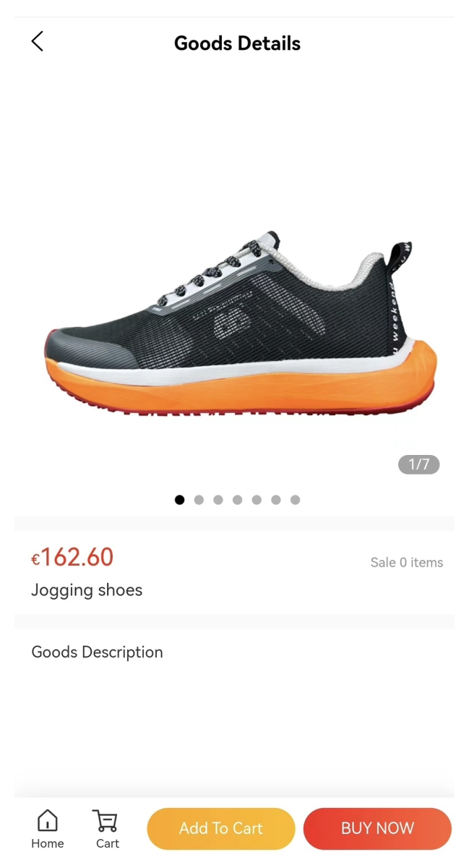Open the shopping Cart icon
The width and height of the screenshot is (469, 868).
[106, 821]
